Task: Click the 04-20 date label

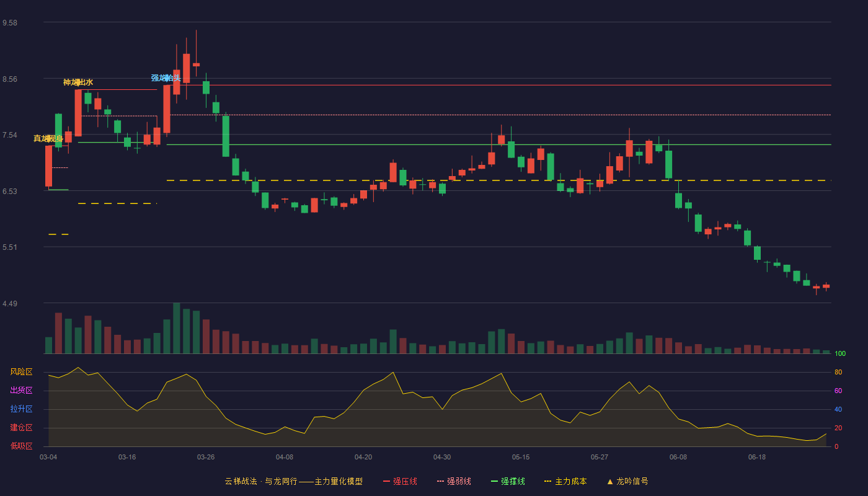Action: pyautogui.click(x=363, y=457)
